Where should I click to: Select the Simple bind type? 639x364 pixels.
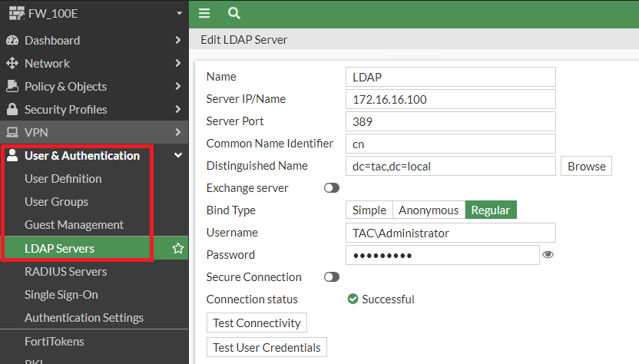coord(369,210)
